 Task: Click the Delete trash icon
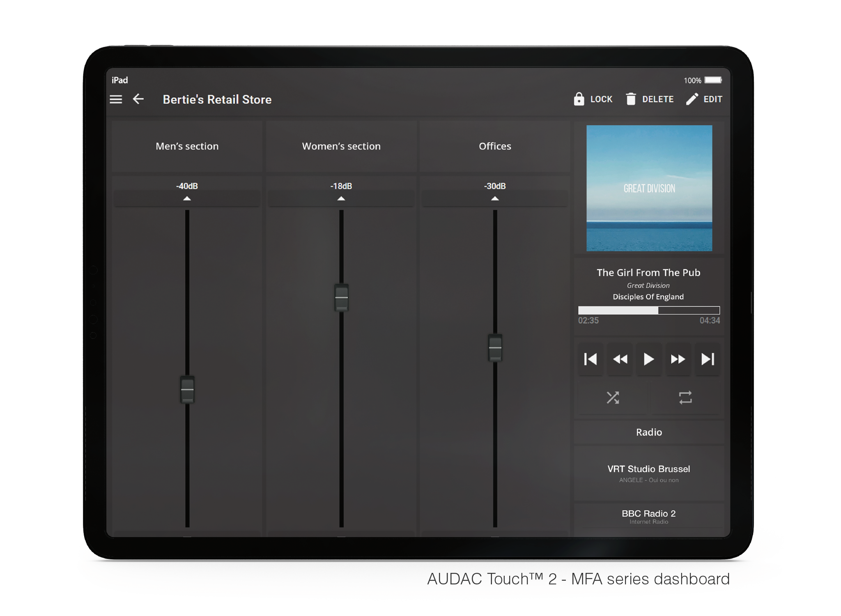click(631, 99)
